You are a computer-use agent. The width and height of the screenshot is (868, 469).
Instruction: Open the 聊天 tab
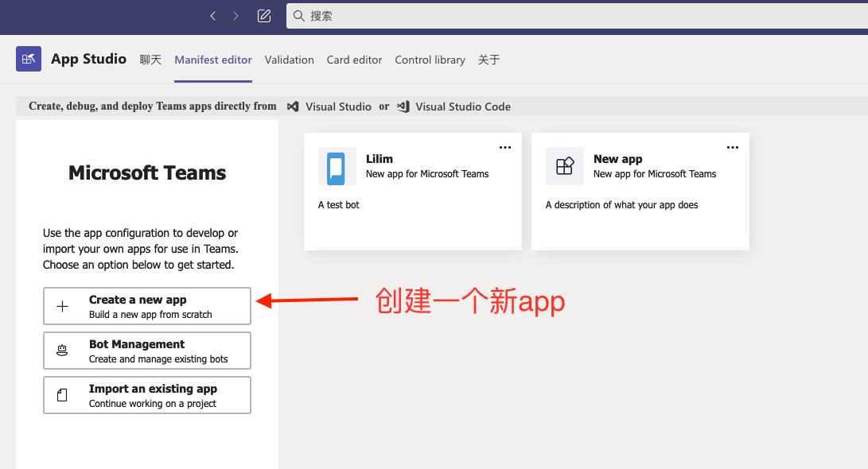[x=150, y=60]
